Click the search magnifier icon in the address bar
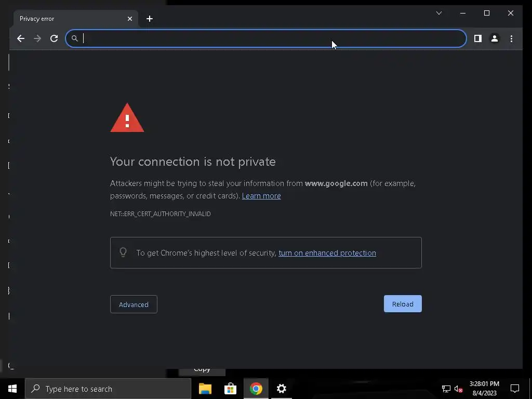The width and height of the screenshot is (532, 399). 75,38
